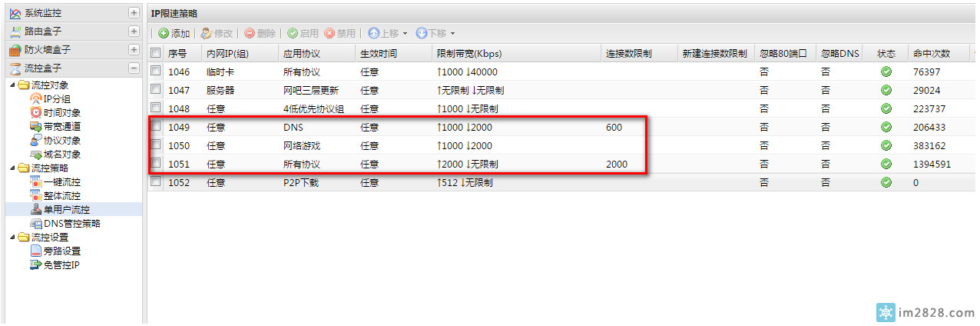
Task: Tick the checkbox for rule 1052
Action: click(156, 182)
